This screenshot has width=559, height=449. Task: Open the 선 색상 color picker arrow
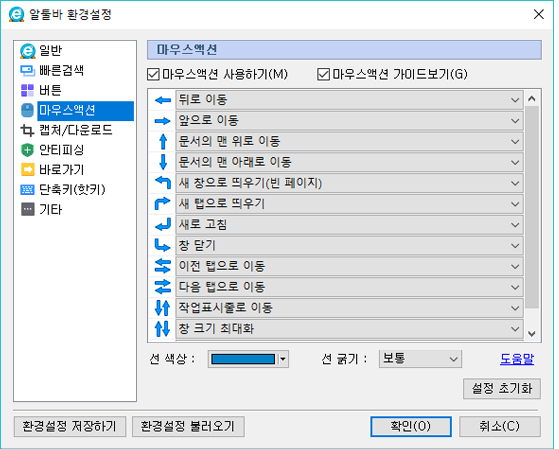click(283, 359)
